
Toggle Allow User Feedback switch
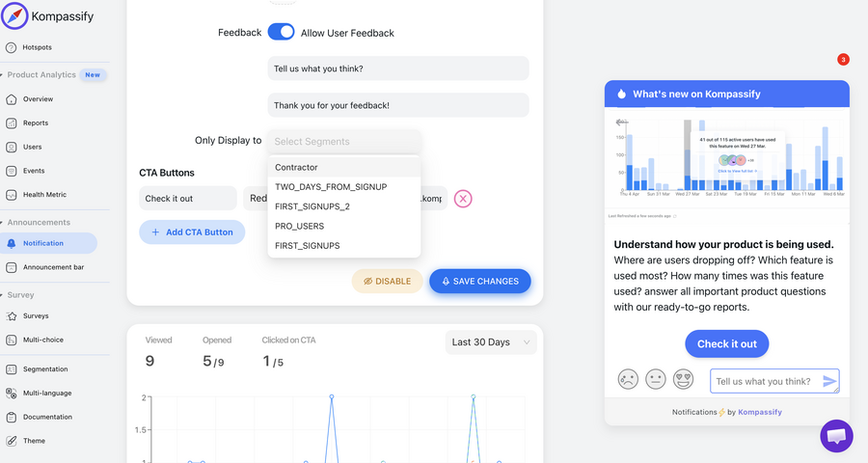[281, 32]
